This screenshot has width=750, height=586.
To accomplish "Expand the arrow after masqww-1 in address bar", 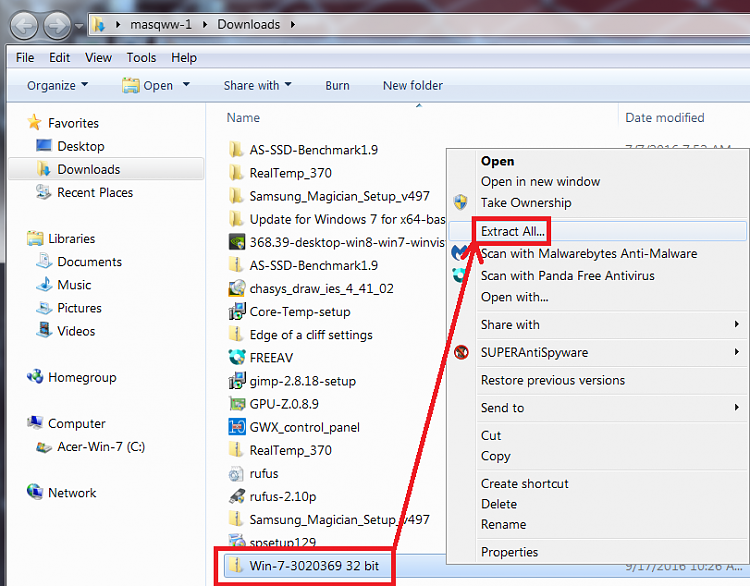I will tap(205, 24).
